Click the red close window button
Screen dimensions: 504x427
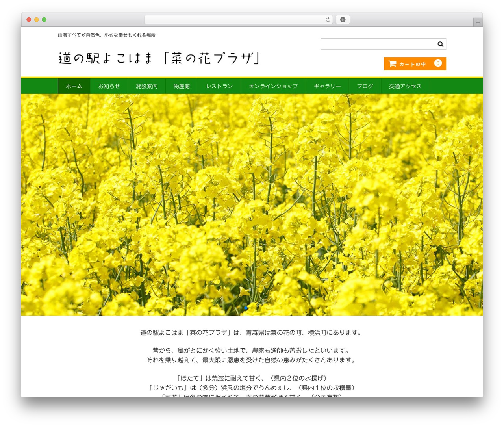[x=29, y=20]
